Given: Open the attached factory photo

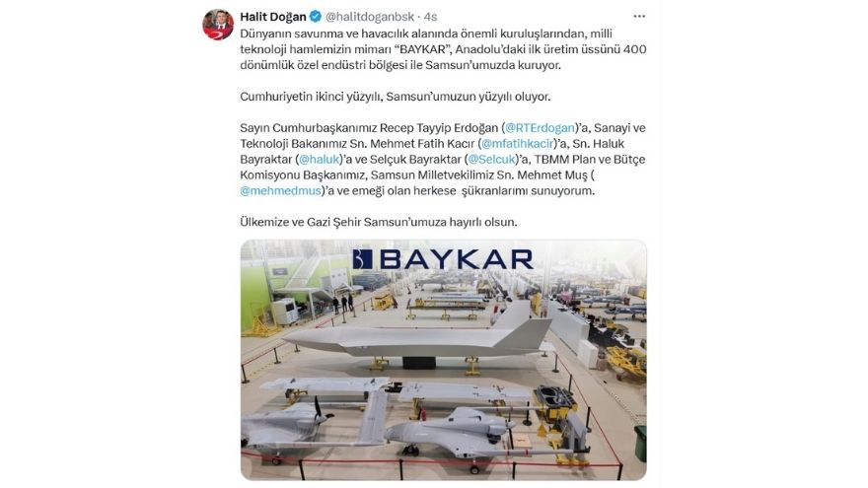Looking at the screenshot, I should (x=444, y=360).
